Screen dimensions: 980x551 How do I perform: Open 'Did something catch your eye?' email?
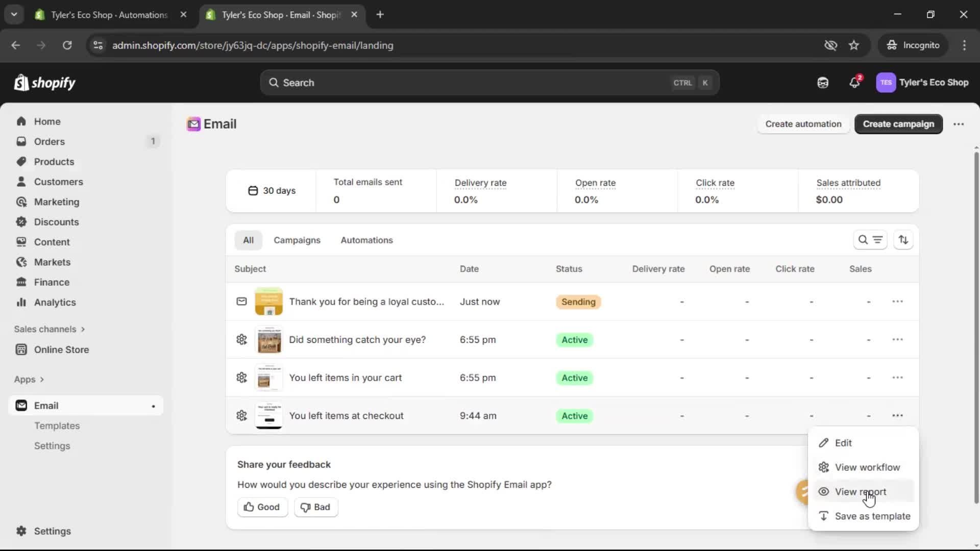[357, 340]
